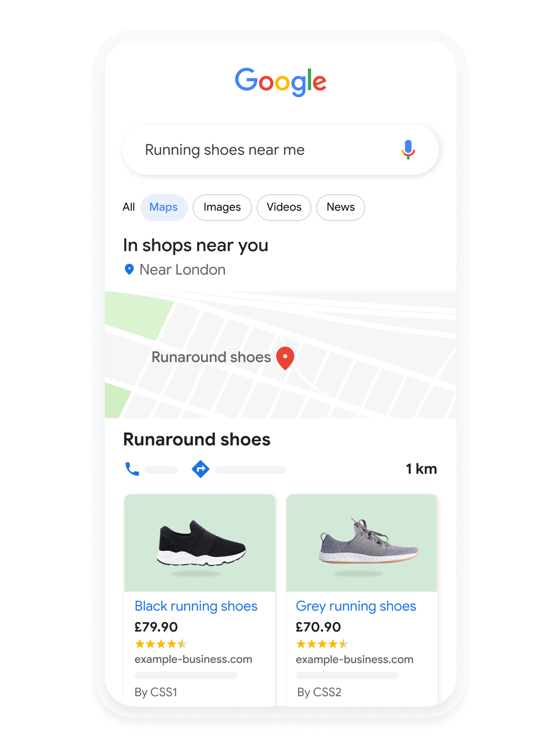Open the News tab
Image resolution: width=560 pixels, height=747 pixels.
[341, 207]
